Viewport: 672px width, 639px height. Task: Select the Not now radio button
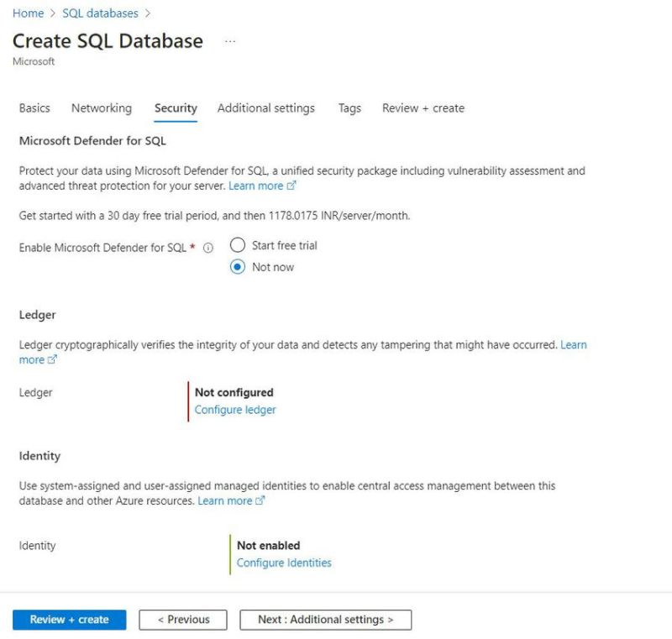tap(238, 267)
